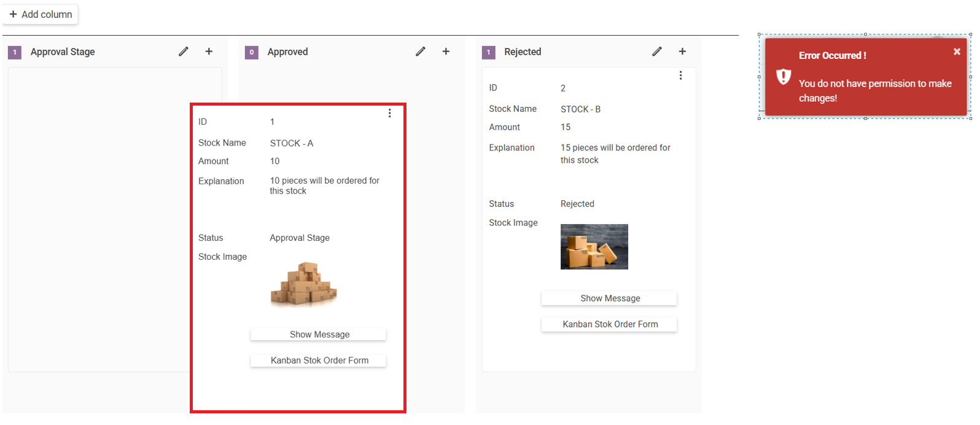This screenshot has height=425, width=980.
Task: Select the Rejected column title
Action: (523, 52)
